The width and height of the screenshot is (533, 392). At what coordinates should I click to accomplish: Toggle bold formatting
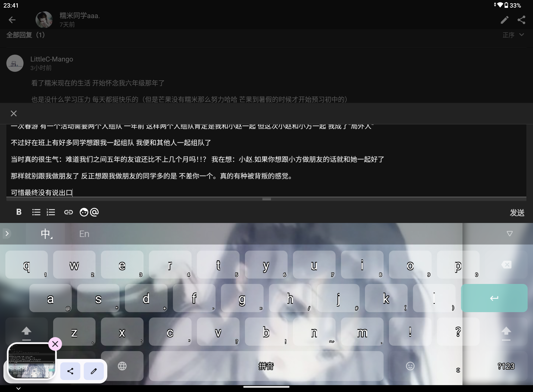(x=19, y=212)
